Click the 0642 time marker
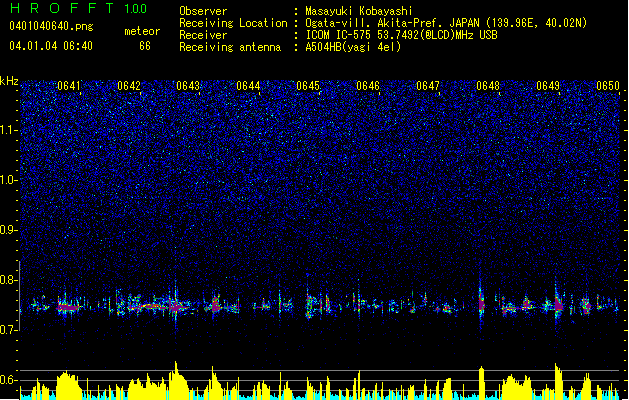Screen dimensions: 629x400 [129, 86]
